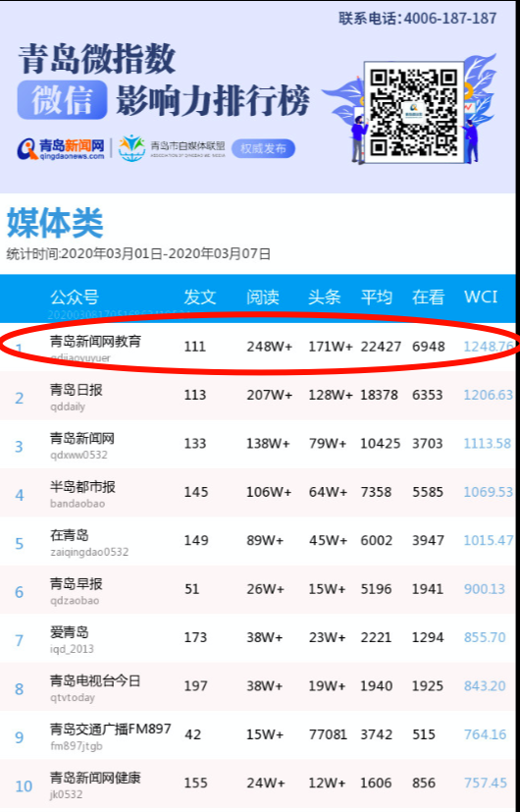Click account ID iqd_2013
The height and width of the screenshot is (812, 520).
[x=72, y=649]
